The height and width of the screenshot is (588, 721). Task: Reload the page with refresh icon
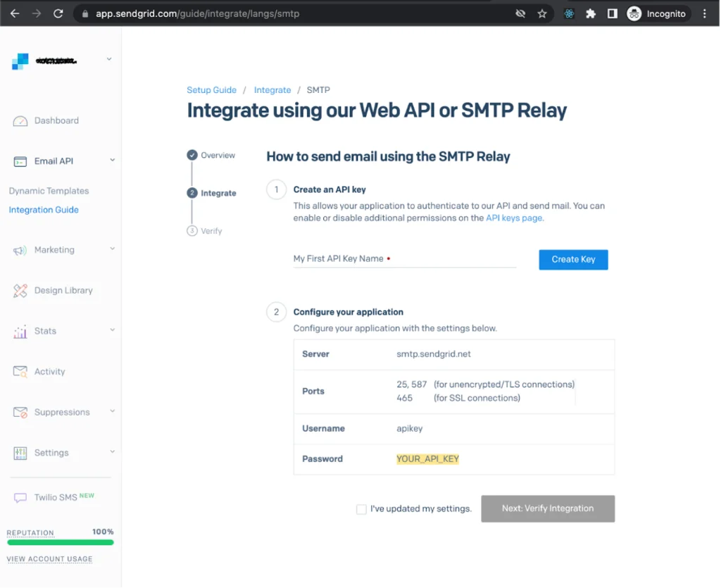58,14
